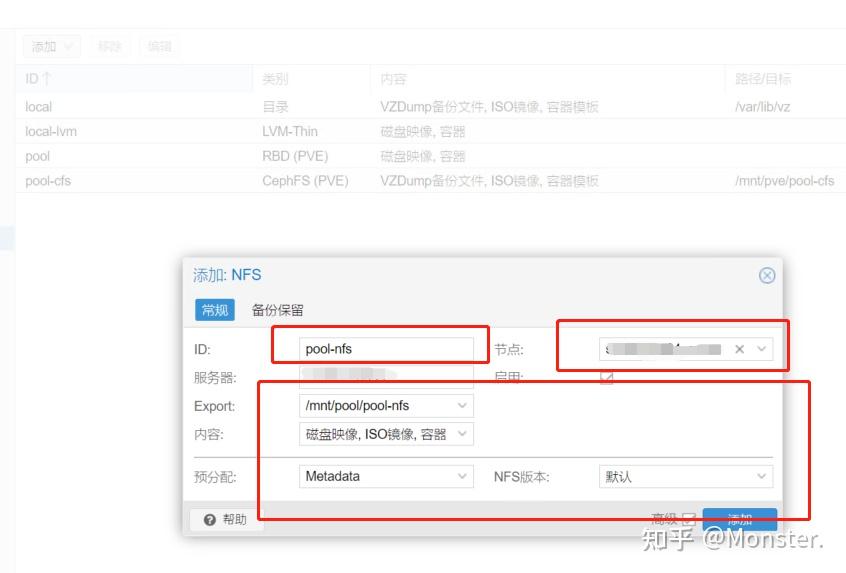Open the 预分配 Metadata dropdown
The image size is (846, 573).
pyautogui.click(x=462, y=476)
